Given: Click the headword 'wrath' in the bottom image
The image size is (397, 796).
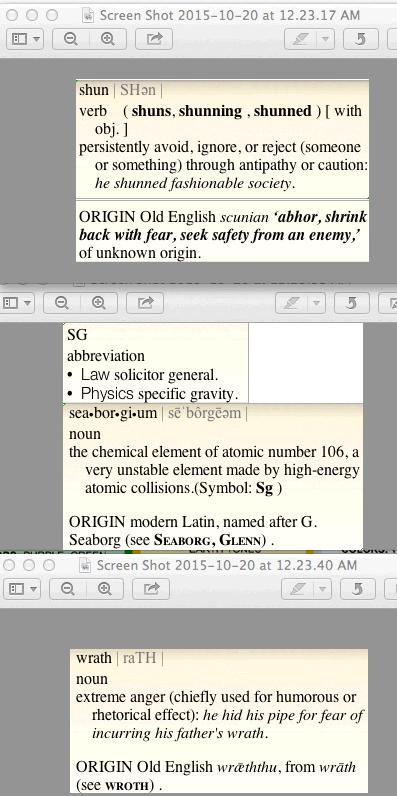Looking at the screenshot, I should (x=93, y=658).
